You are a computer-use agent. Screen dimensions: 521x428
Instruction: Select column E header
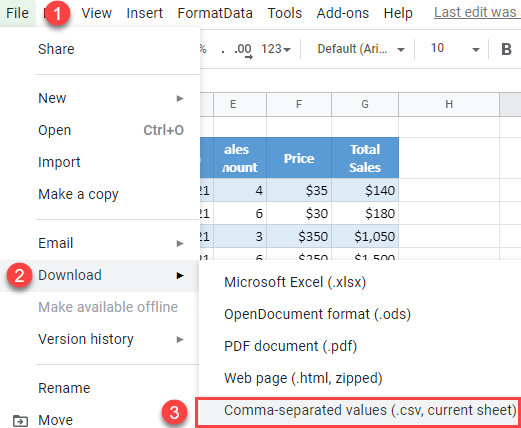240,104
